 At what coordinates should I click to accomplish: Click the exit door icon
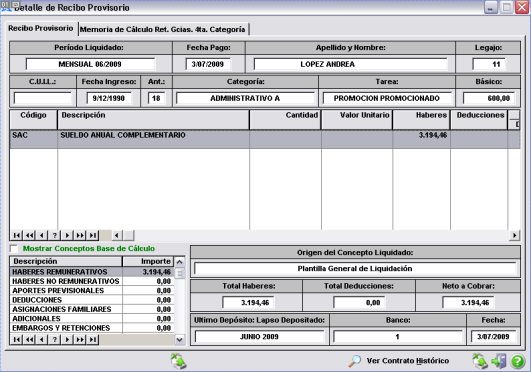pos(499,361)
